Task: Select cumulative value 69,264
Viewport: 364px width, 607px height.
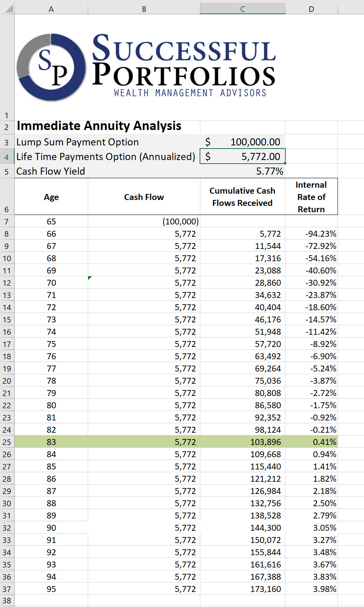Action: [x=243, y=368]
